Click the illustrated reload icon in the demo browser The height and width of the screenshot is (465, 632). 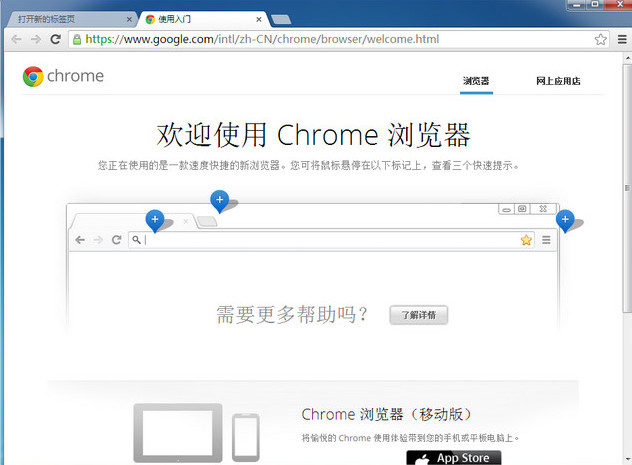[116, 240]
